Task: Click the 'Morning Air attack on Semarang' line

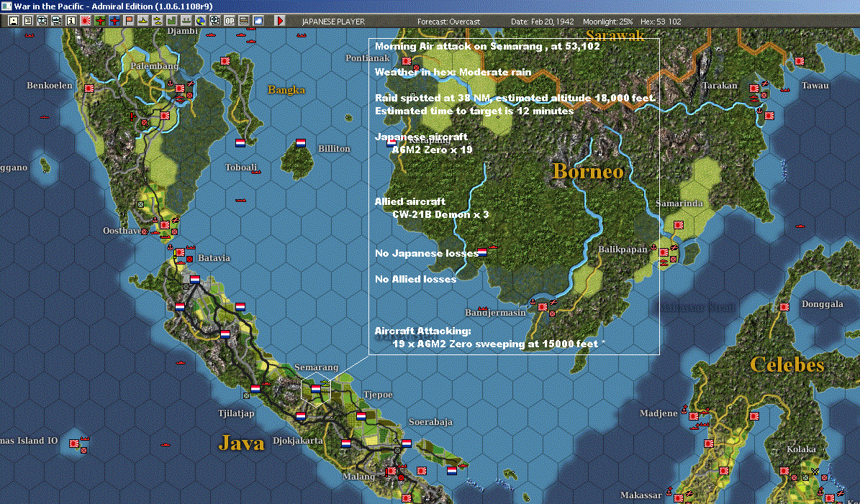Action: click(488, 46)
